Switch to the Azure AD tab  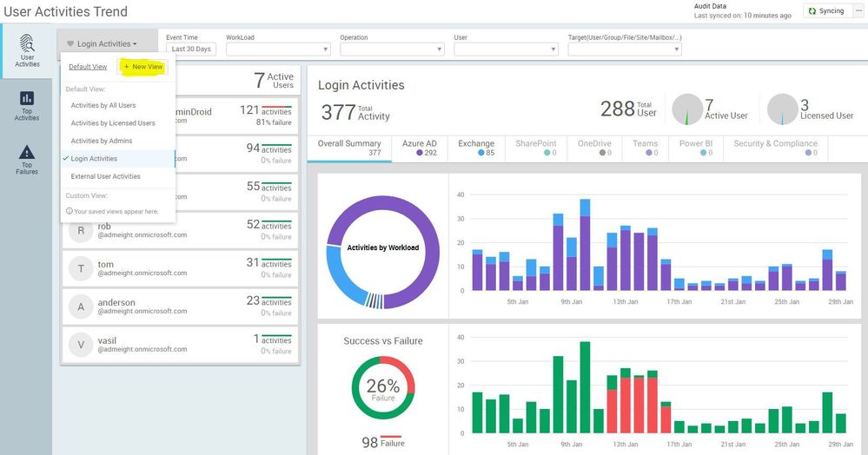pos(420,148)
